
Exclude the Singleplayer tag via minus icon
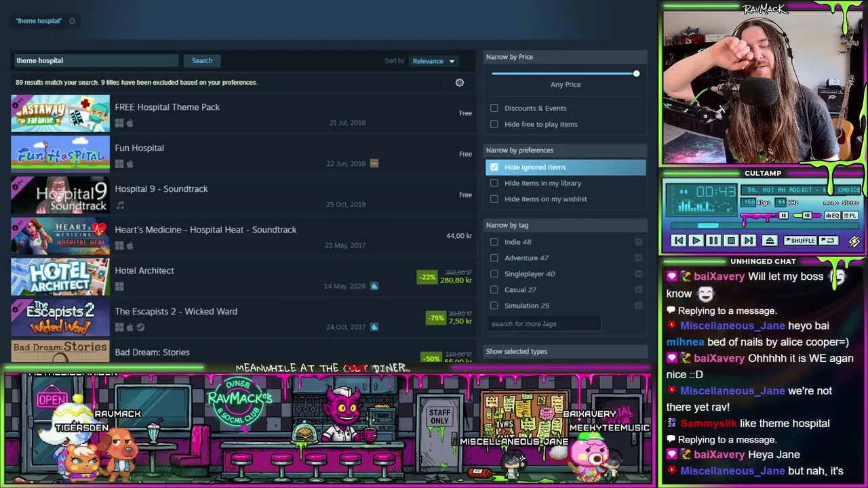[x=638, y=274]
